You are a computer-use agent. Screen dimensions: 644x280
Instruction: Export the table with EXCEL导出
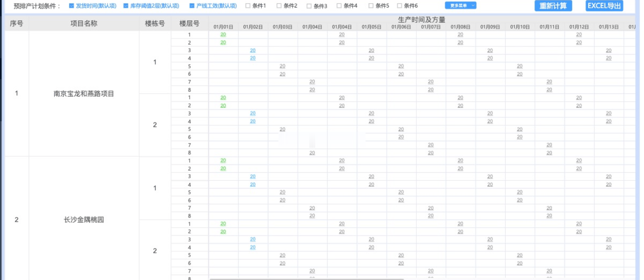point(604,6)
